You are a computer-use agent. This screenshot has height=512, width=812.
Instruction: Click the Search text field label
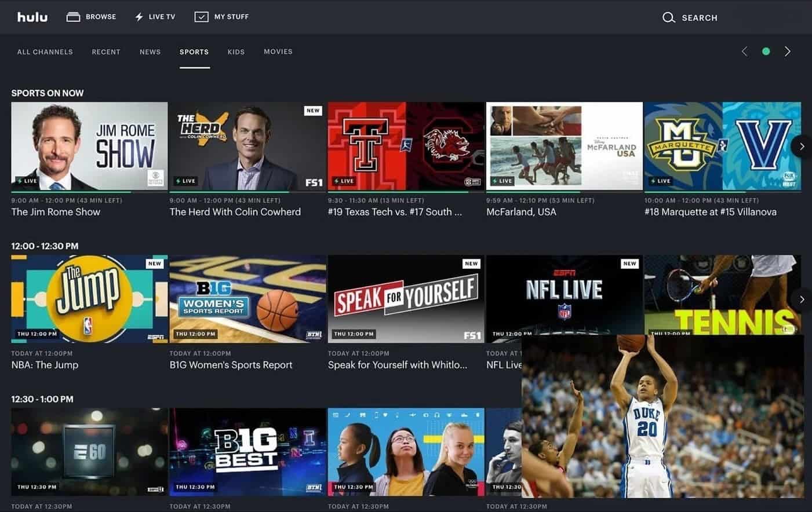tap(700, 18)
